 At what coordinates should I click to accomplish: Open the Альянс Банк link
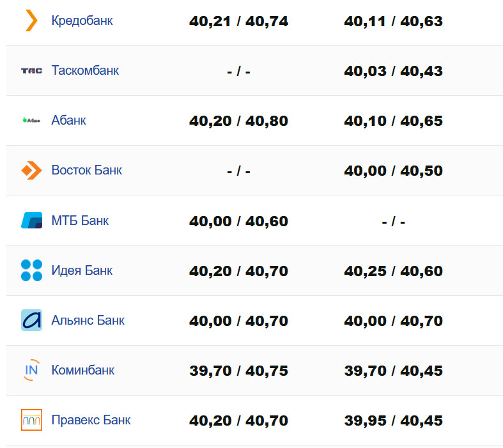(88, 320)
